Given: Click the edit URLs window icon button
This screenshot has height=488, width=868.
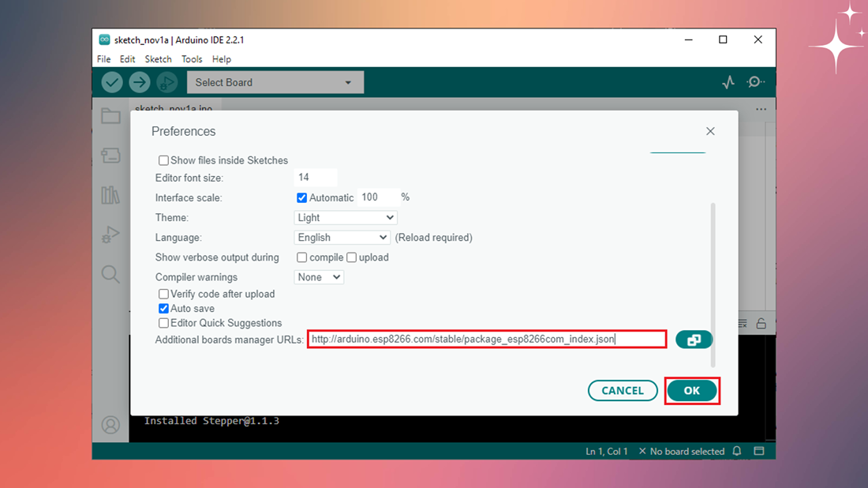Looking at the screenshot, I should [694, 340].
